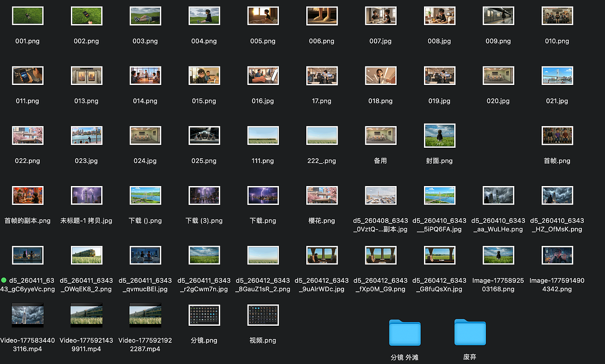Click the 020.jpg thumbnail

point(498,76)
